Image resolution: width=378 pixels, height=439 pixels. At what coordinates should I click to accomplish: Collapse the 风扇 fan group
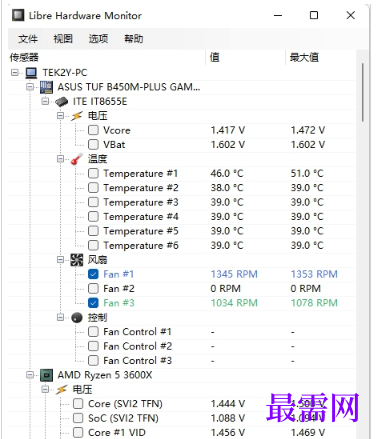point(60,259)
